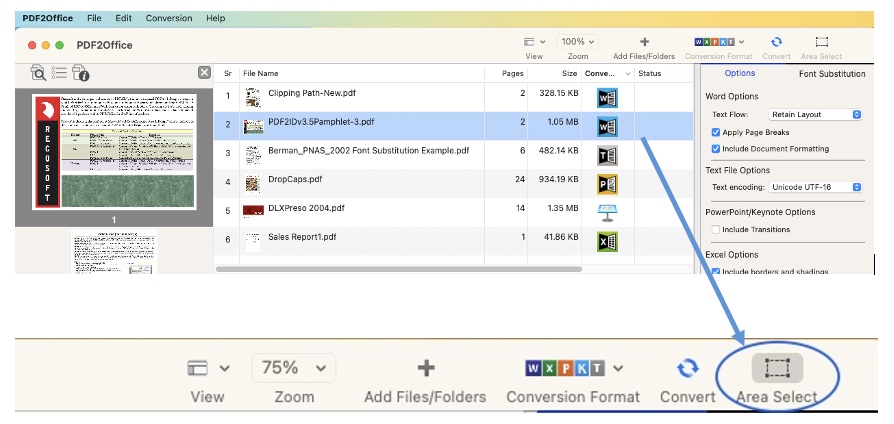Toggle Include Document Formatting checkbox

(716, 149)
